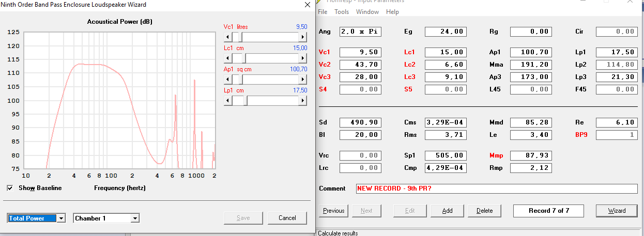Click the Bl field showing 20,00
The image size is (644, 236).
[x=360, y=135]
